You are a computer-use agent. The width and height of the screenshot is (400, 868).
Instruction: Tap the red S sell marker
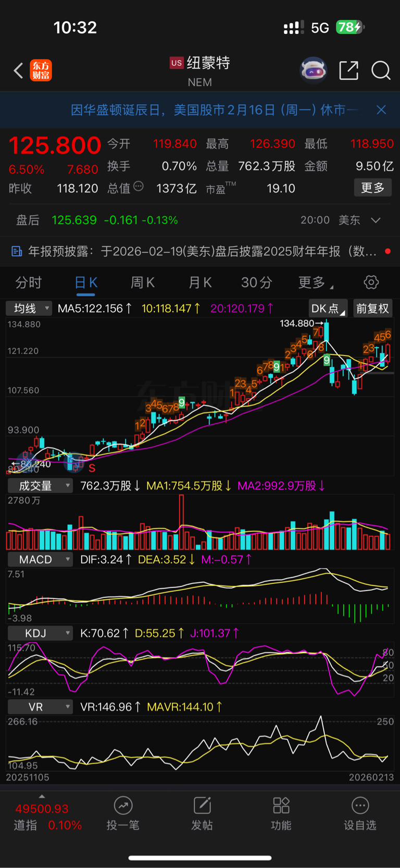(x=92, y=468)
